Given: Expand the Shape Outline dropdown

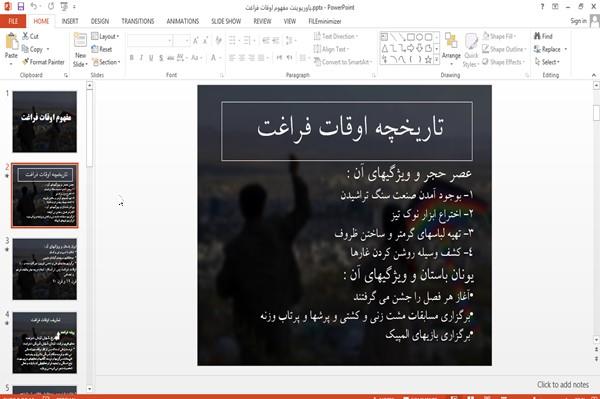Looking at the screenshot, I should (x=504, y=49).
